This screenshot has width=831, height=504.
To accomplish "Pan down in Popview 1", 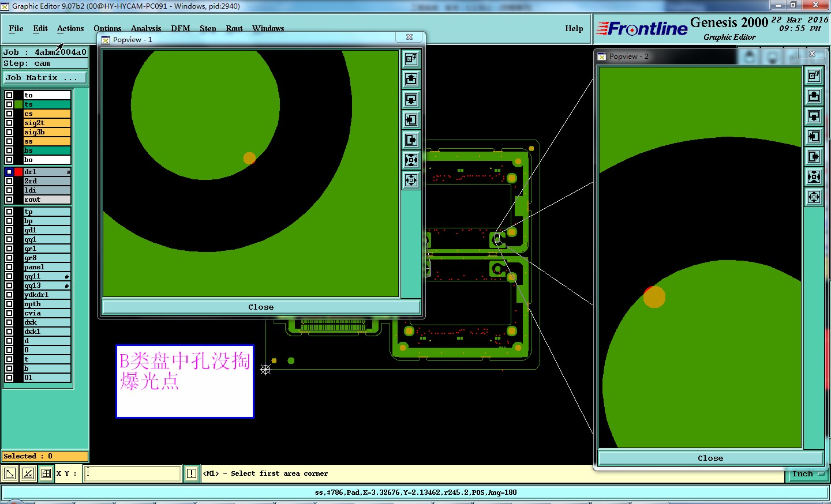I will pos(411,99).
